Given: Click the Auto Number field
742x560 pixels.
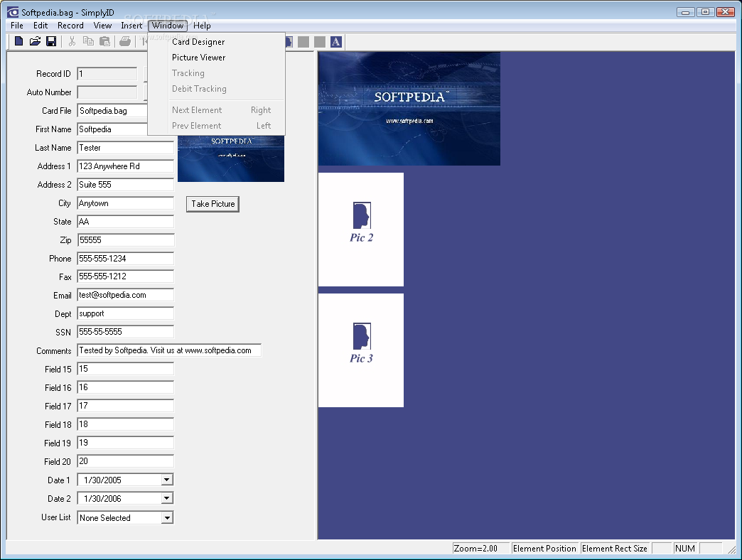Looking at the screenshot, I should click(x=107, y=92).
